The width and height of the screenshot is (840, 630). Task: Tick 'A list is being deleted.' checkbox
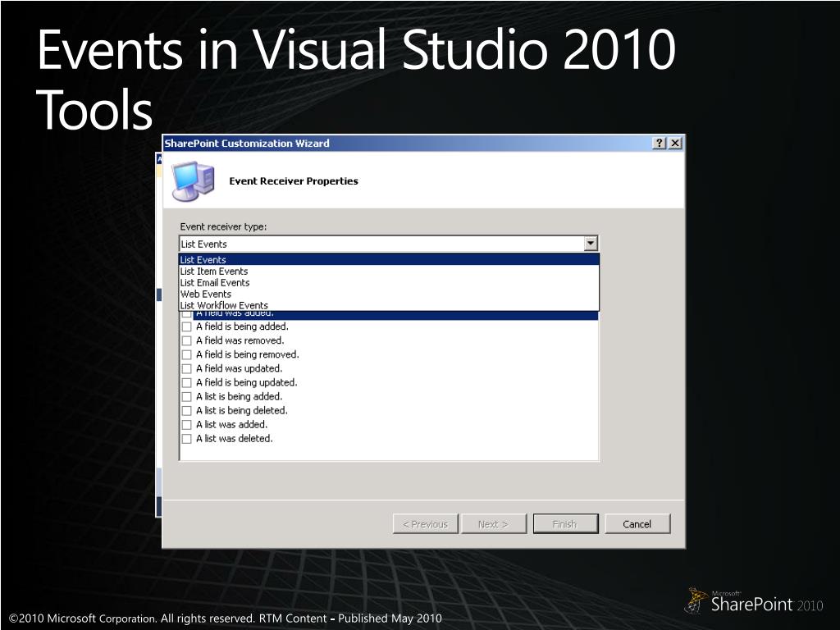tap(186, 411)
